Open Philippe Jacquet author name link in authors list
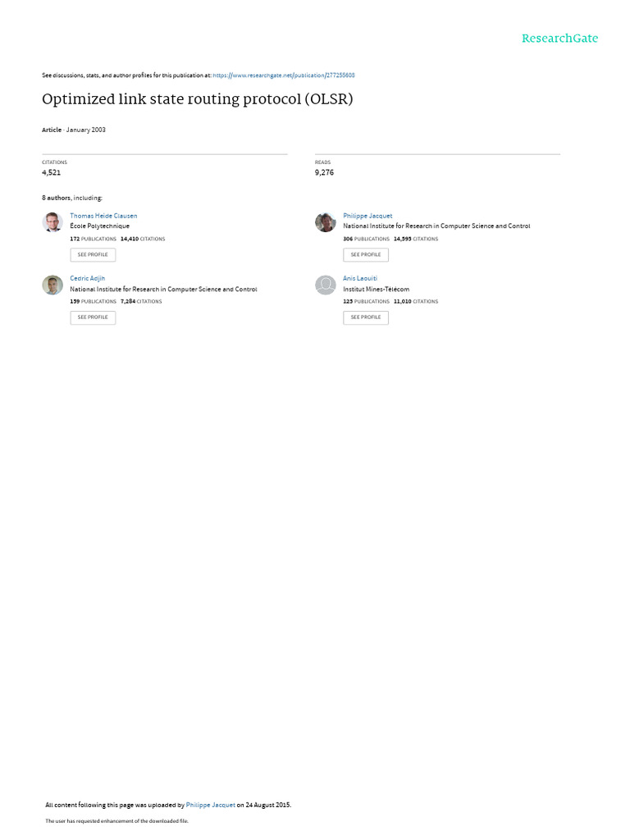The width and height of the screenshot is (630, 840). pyautogui.click(x=367, y=216)
